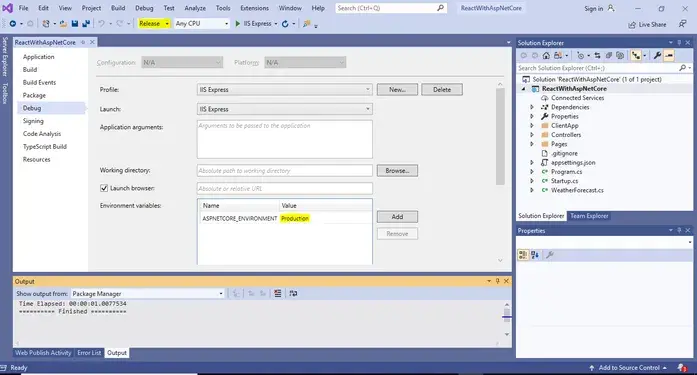
Task: Expand the Controllers folder node
Action: click(x=532, y=135)
